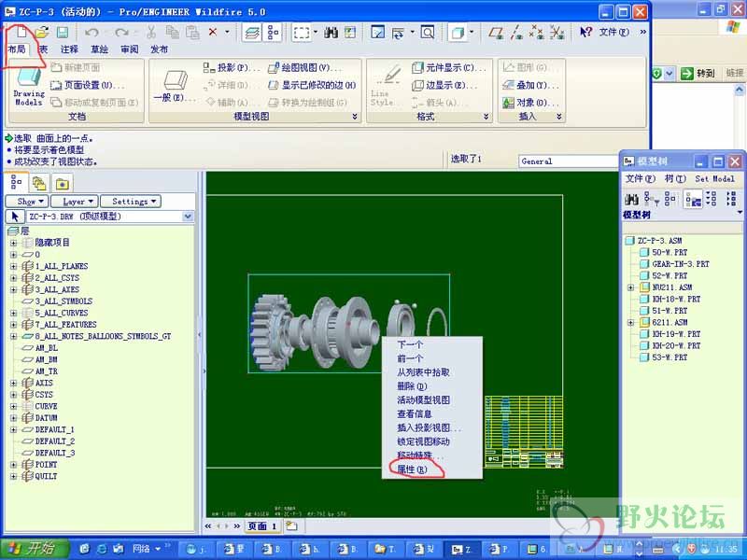
Task: Choose 属性(R) from context menu
Action: click(413, 469)
